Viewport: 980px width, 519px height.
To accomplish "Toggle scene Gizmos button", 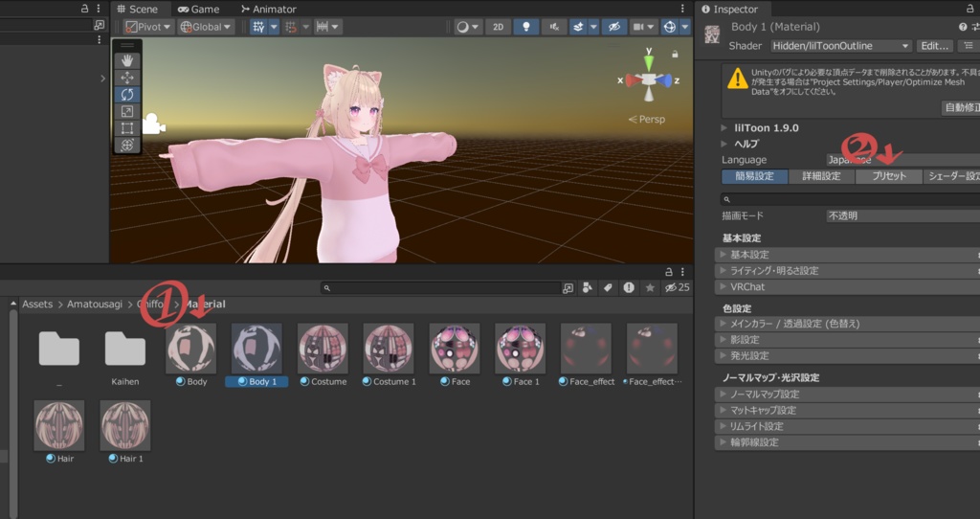I will [x=669, y=27].
